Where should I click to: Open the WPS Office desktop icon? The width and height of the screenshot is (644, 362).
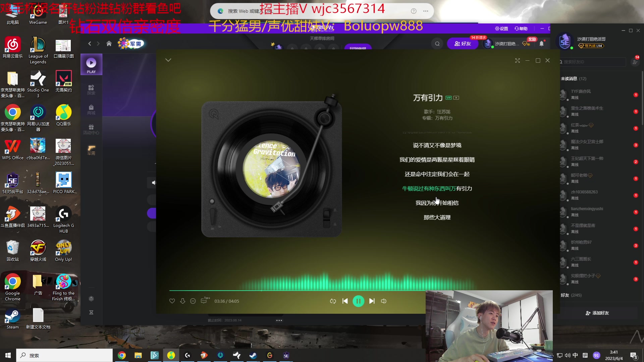pyautogui.click(x=13, y=149)
